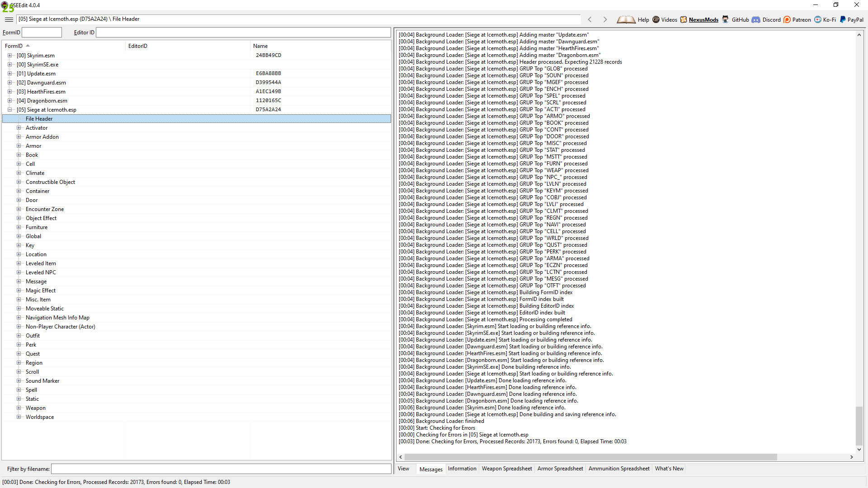Sort by the FormID column header

click(x=14, y=46)
